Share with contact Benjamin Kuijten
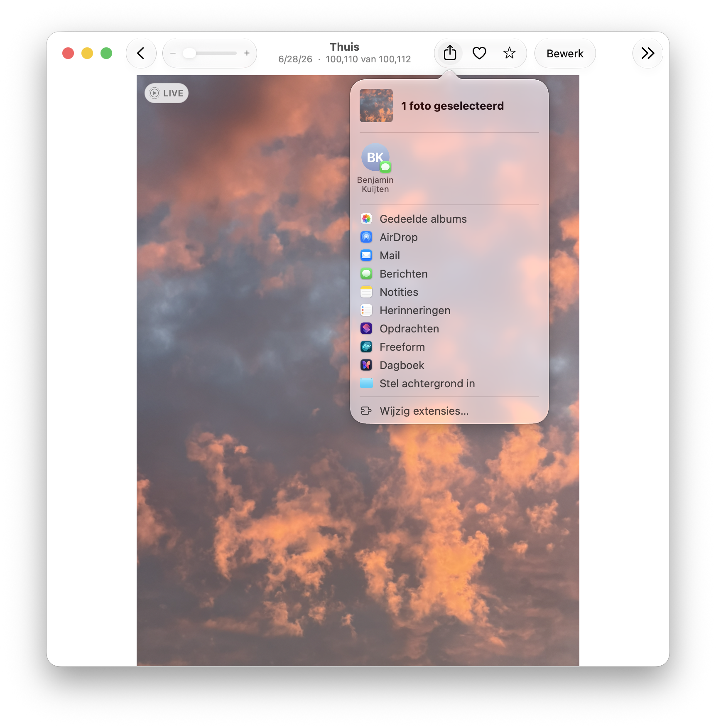This screenshot has height=728, width=716. [x=375, y=168]
